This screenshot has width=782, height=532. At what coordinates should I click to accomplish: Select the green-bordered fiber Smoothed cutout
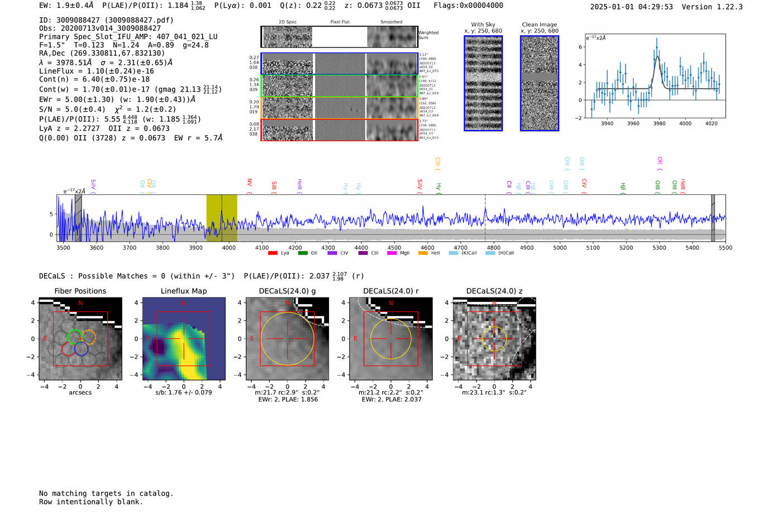click(x=392, y=85)
